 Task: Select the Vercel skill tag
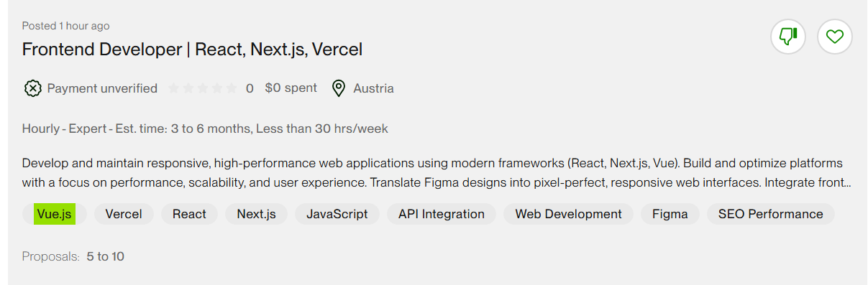[x=124, y=214]
